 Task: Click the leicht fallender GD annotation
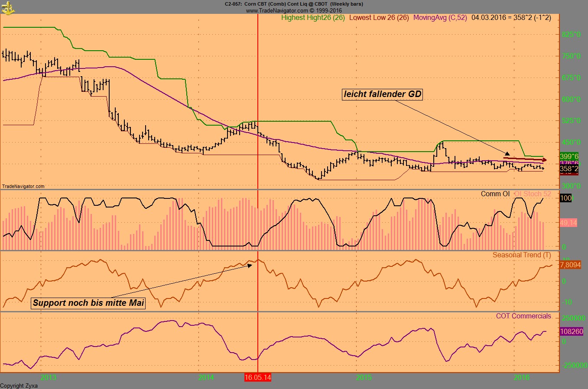click(382, 94)
